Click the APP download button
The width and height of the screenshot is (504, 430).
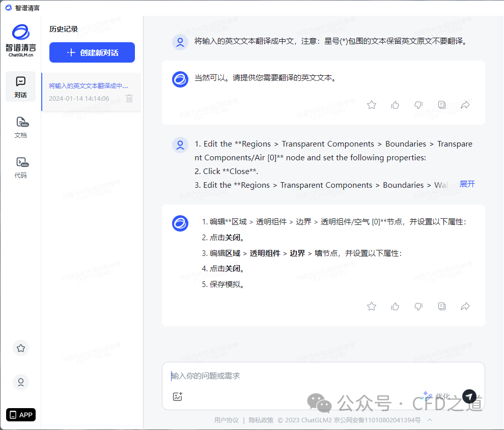[21, 415]
